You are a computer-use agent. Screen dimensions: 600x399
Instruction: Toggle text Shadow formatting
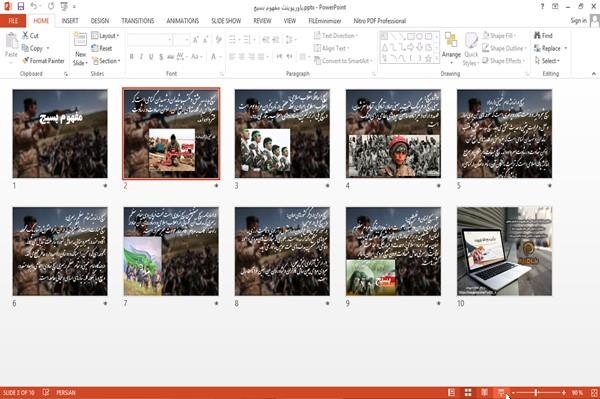click(161, 57)
